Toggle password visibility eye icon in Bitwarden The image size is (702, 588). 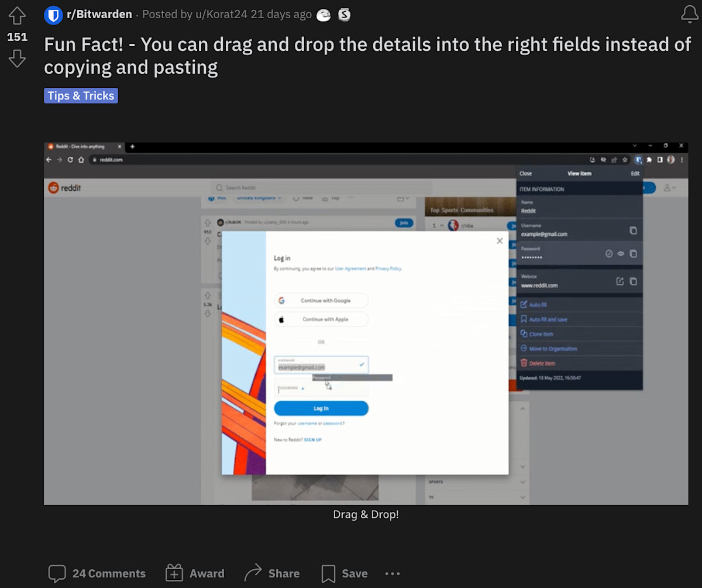tap(621, 254)
